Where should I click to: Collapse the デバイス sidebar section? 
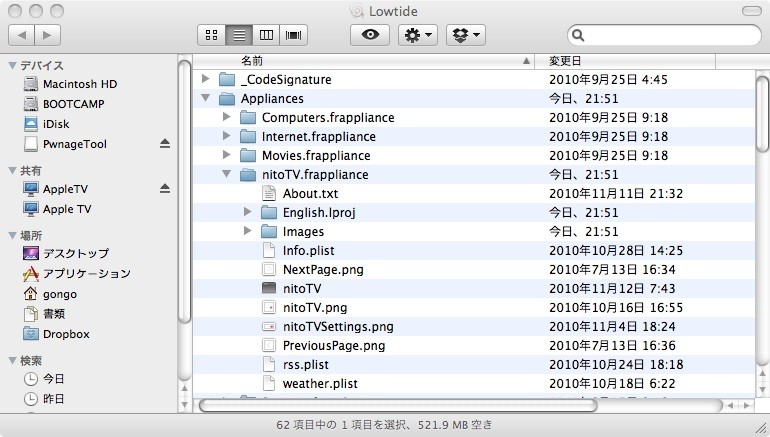click(x=13, y=65)
